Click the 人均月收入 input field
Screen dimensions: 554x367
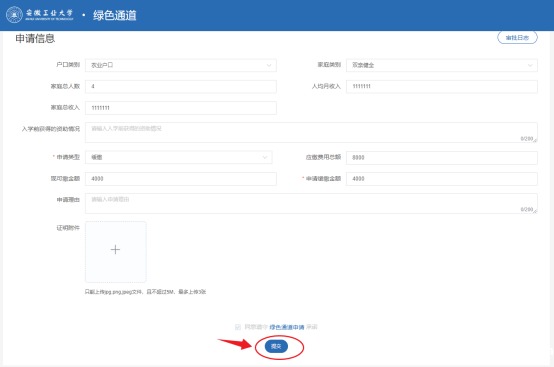point(442,87)
